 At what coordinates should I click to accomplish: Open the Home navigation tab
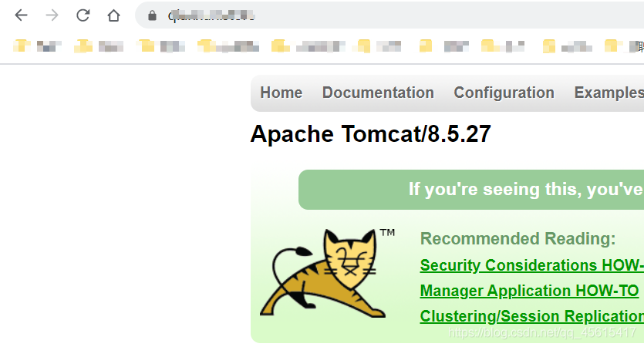(282, 93)
